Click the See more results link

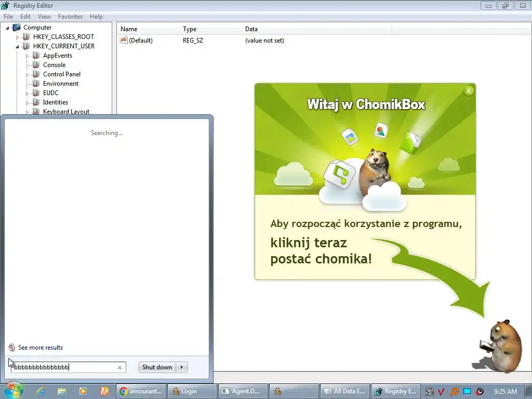point(41,348)
